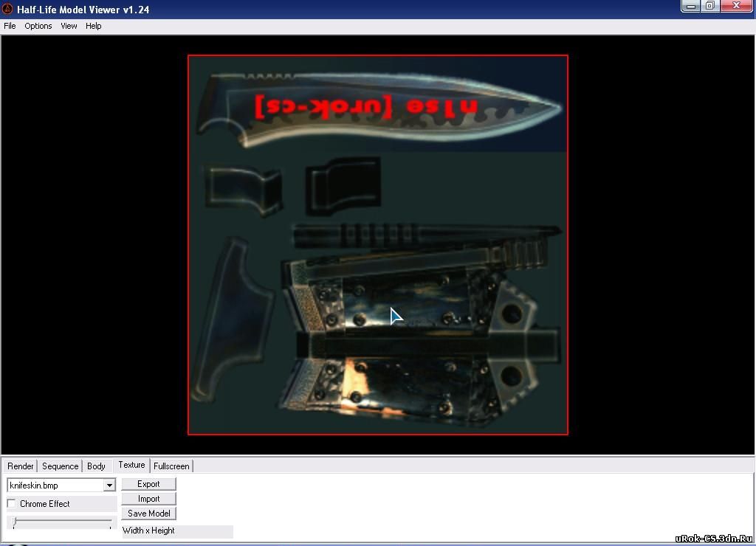
Task: Close the Half-Life Model Viewer window
Action: point(736,6)
